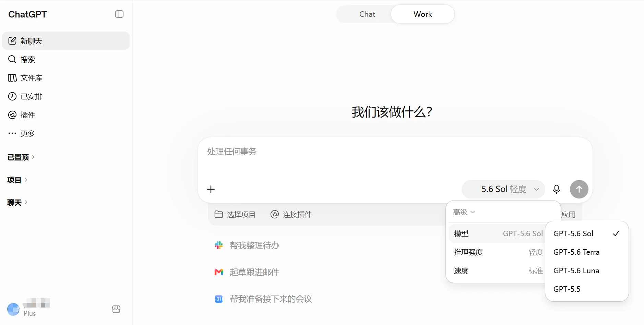Image resolution: width=644 pixels, height=325 pixels.
Task: Open the user profile avatar
Action: 13,309
